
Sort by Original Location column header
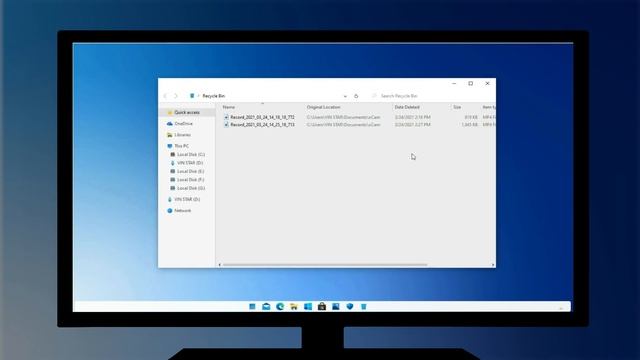[324, 107]
